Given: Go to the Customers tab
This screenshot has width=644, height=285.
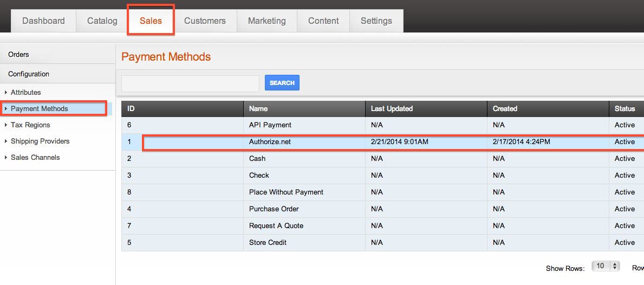Looking at the screenshot, I should 205,21.
